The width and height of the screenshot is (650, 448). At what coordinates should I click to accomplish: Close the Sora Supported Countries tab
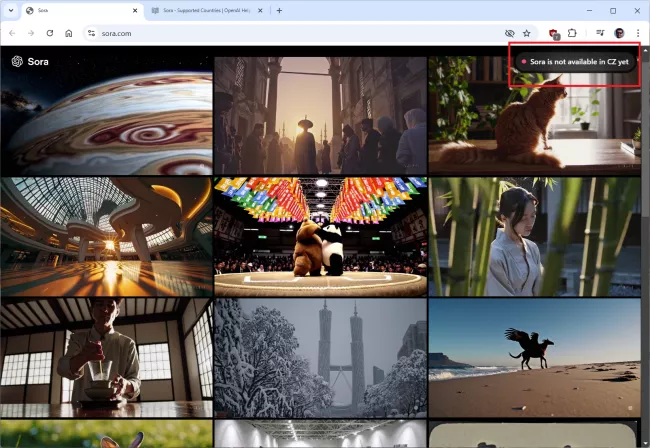(262, 10)
